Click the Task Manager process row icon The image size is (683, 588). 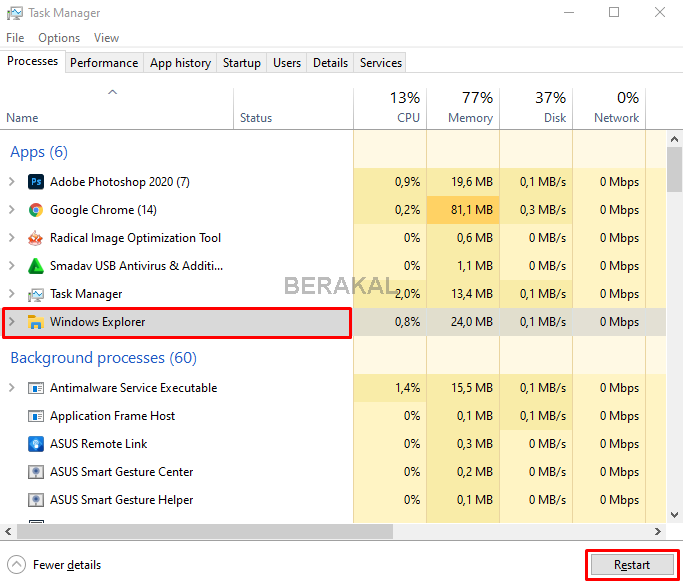click(x=36, y=294)
